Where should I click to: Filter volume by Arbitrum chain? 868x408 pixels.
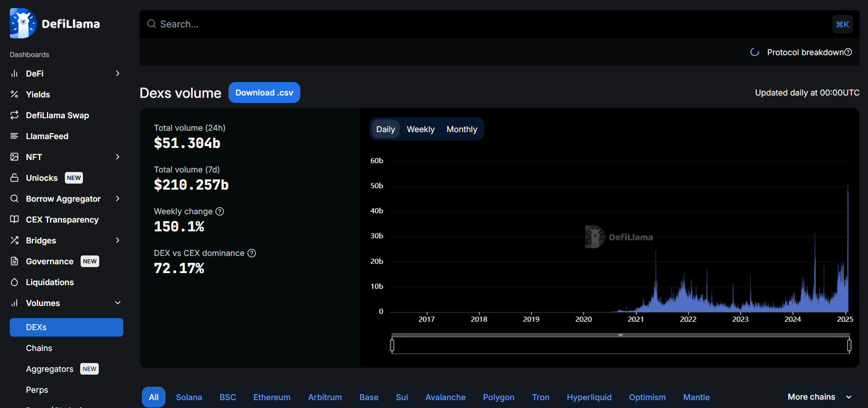click(x=325, y=397)
